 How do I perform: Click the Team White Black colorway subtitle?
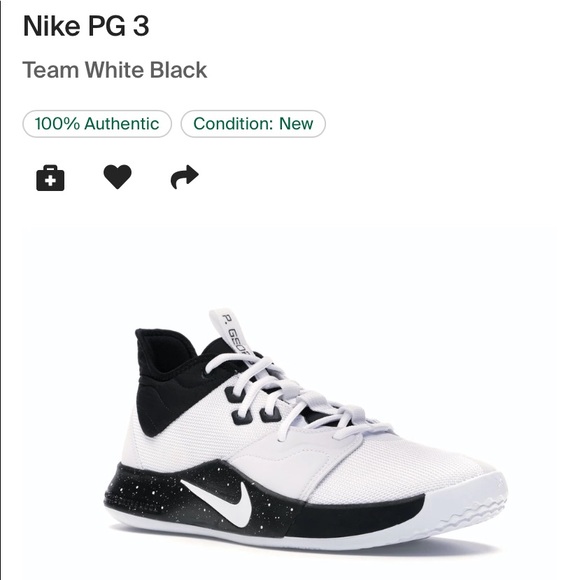tap(115, 70)
